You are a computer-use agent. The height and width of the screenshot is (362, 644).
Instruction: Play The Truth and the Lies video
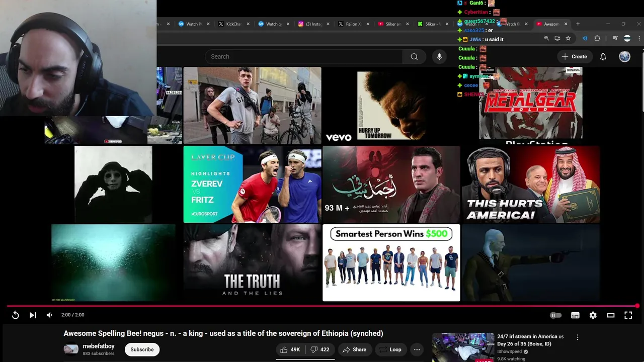[x=252, y=263]
